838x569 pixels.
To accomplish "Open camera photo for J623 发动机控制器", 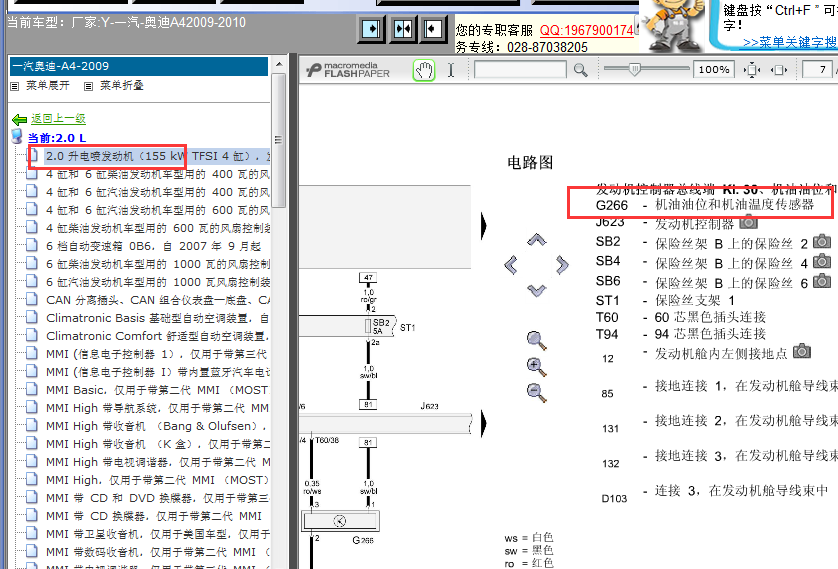I will tap(748, 221).
